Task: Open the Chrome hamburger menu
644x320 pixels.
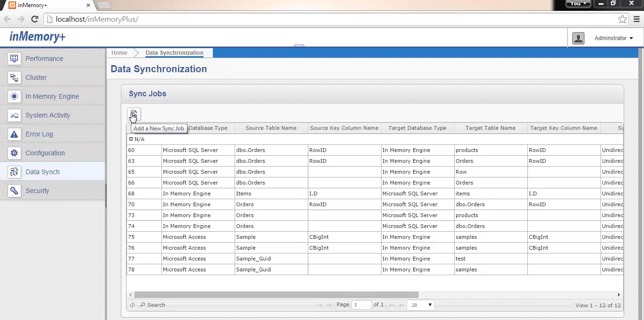Action: pyautogui.click(x=636, y=19)
